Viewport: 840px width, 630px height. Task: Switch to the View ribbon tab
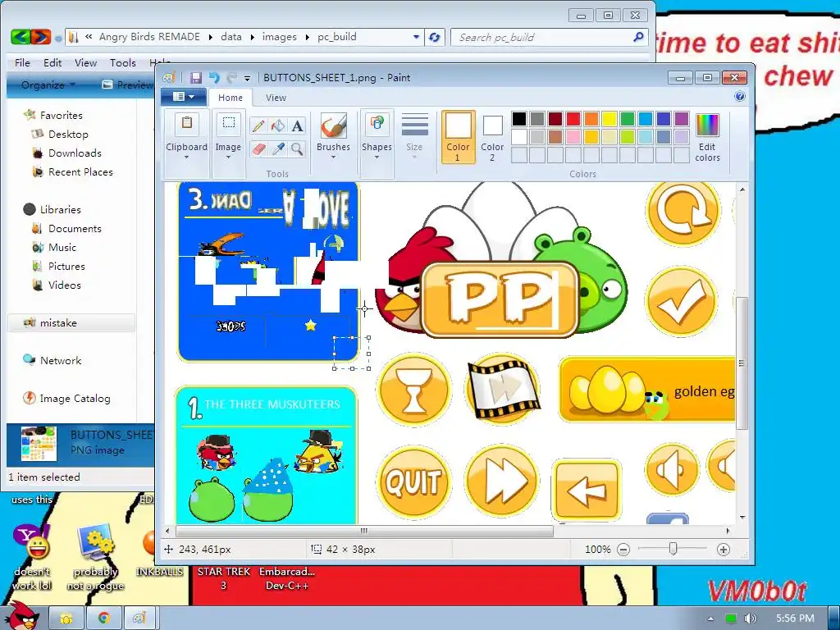pos(276,98)
